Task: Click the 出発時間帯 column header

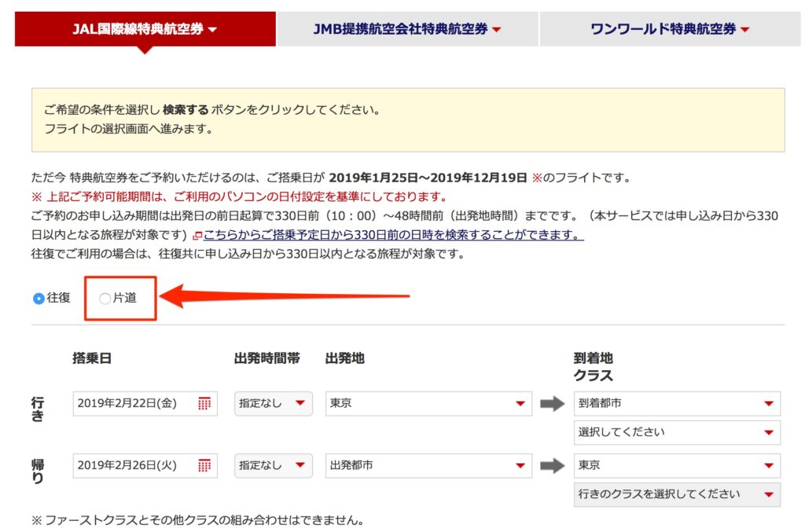Action: pyautogui.click(x=267, y=358)
